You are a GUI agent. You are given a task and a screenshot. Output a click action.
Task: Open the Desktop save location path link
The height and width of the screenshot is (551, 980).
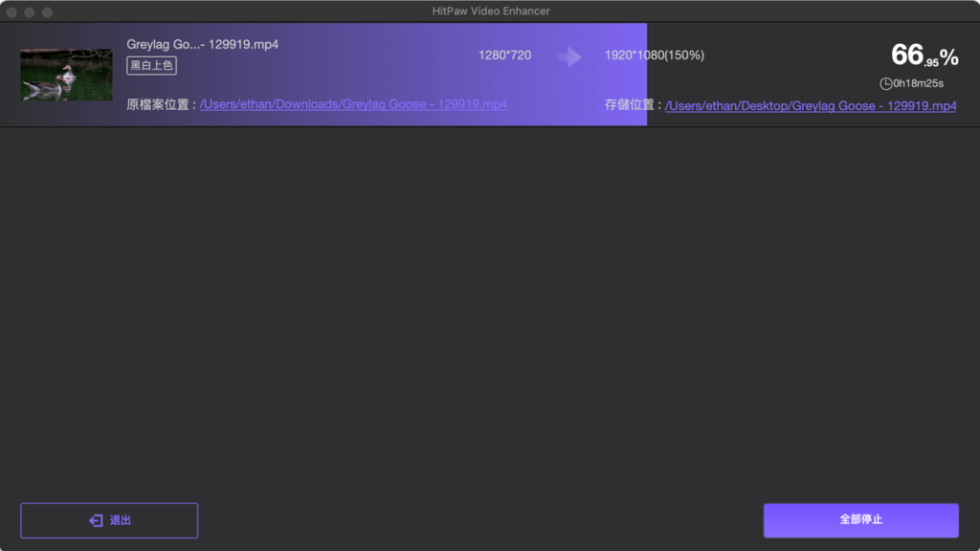(811, 105)
